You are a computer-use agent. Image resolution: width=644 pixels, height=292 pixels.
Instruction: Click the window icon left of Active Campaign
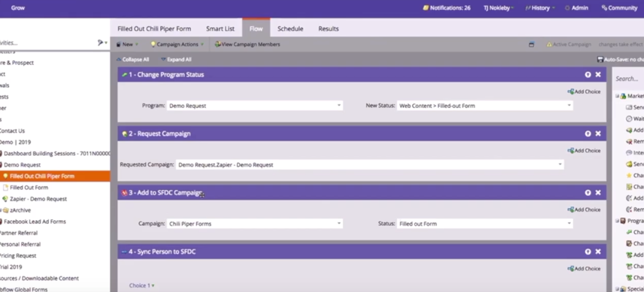[532, 44]
